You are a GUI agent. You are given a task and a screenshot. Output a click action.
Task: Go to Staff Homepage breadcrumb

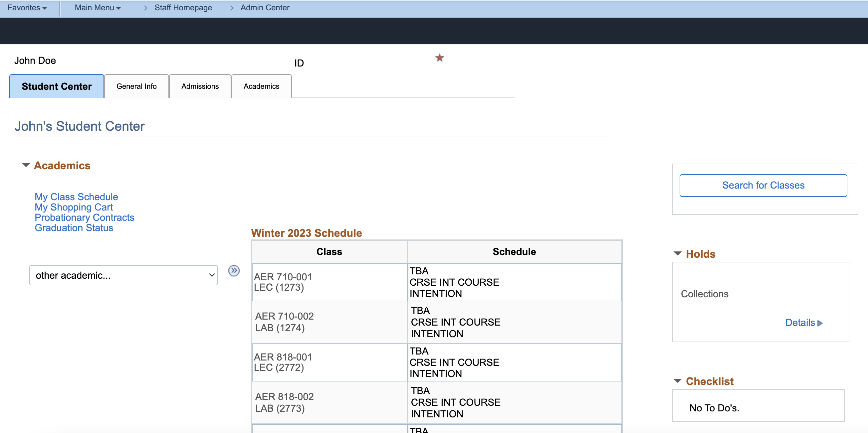click(x=183, y=8)
